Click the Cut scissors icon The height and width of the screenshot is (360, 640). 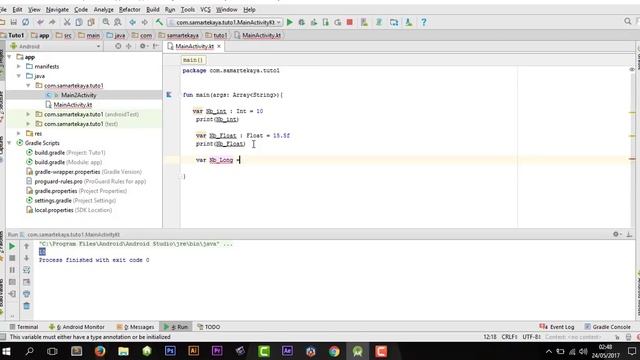67,22
